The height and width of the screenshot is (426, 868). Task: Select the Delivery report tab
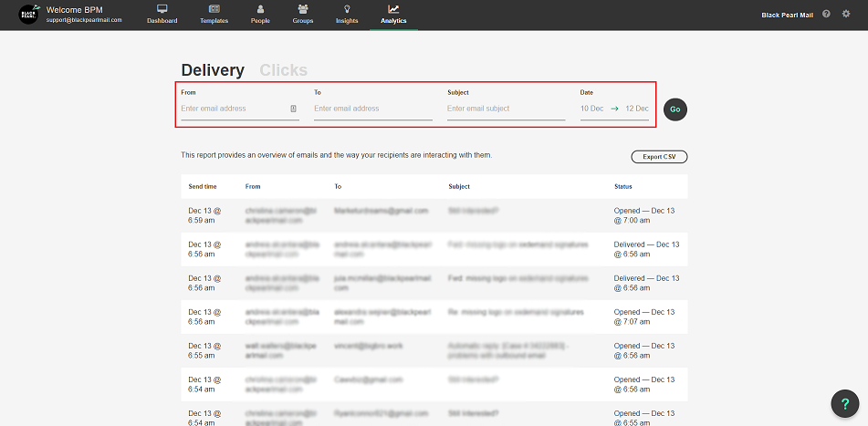[x=213, y=70]
